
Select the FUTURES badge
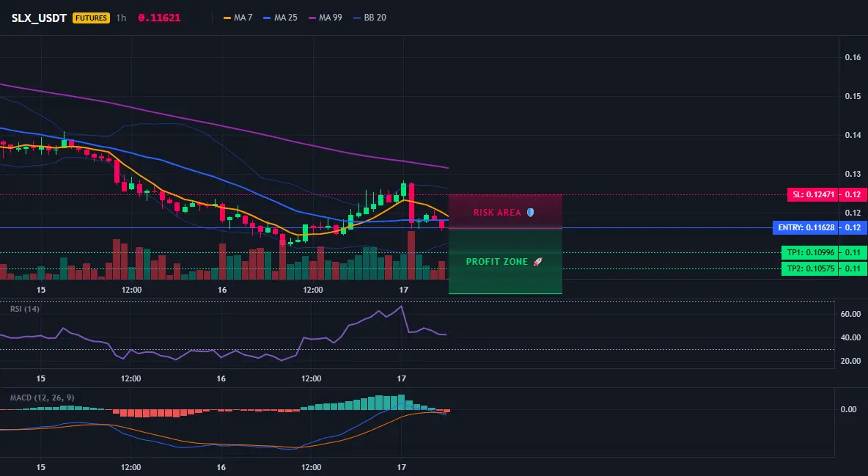click(x=92, y=18)
